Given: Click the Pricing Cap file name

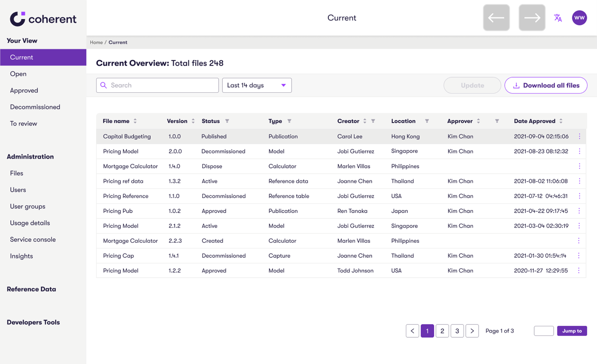Looking at the screenshot, I should tap(118, 256).
